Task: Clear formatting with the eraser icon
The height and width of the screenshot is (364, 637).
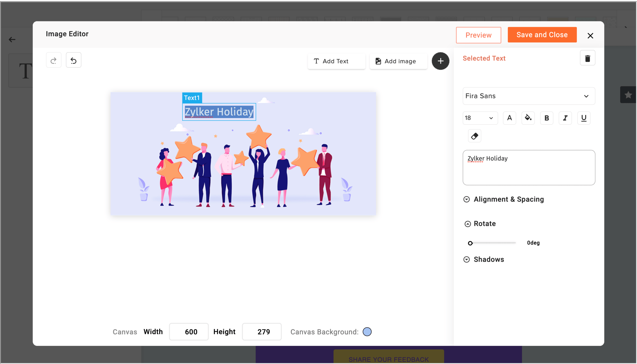Action: click(474, 136)
